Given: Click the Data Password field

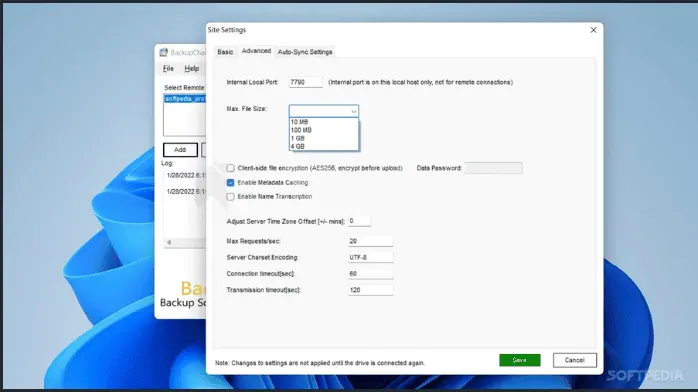Looking at the screenshot, I should 493,168.
